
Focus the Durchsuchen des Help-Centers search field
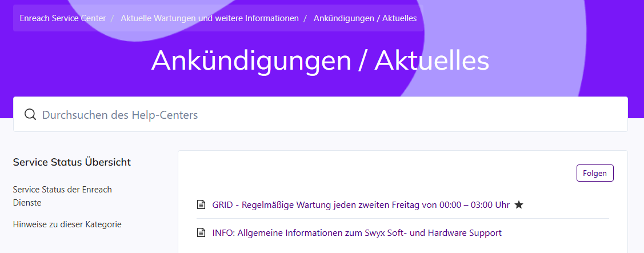tap(331, 115)
